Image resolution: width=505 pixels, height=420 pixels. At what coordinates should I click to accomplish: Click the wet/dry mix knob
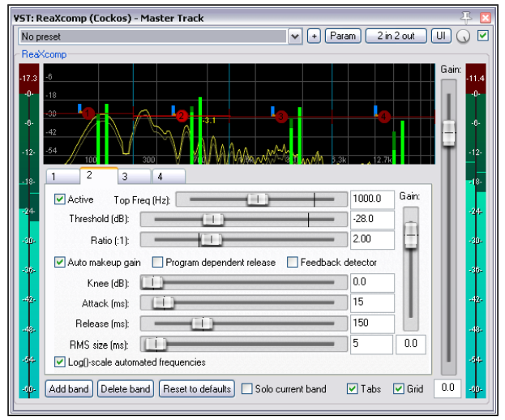tap(463, 36)
